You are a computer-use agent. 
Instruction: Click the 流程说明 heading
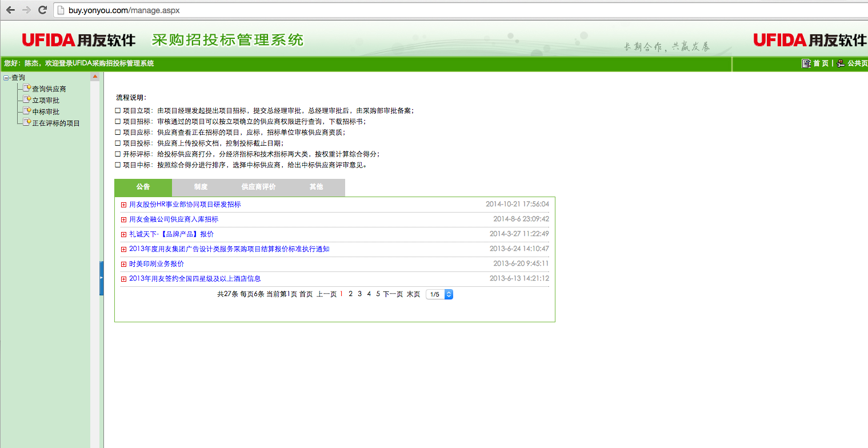pyautogui.click(x=131, y=98)
